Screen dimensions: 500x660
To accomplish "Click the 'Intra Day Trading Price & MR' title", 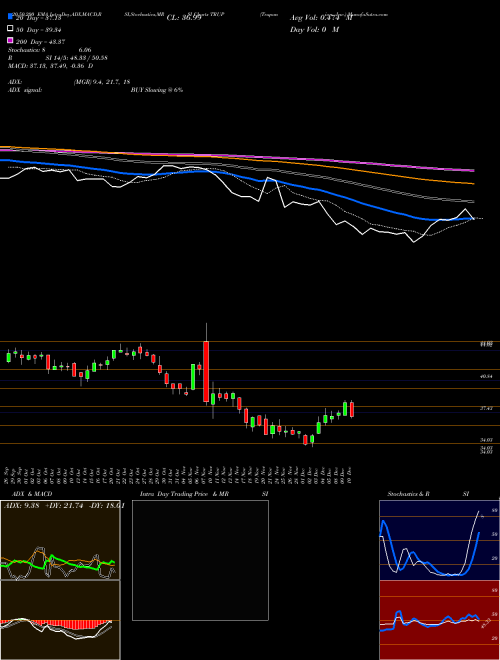I will click(184, 494).
